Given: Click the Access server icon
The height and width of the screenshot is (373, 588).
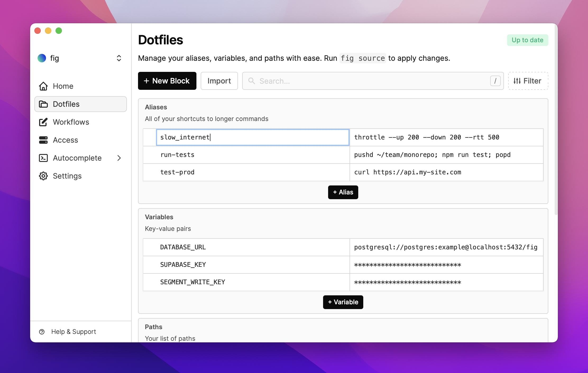Looking at the screenshot, I should pyautogui.click(x=43, y=140).
